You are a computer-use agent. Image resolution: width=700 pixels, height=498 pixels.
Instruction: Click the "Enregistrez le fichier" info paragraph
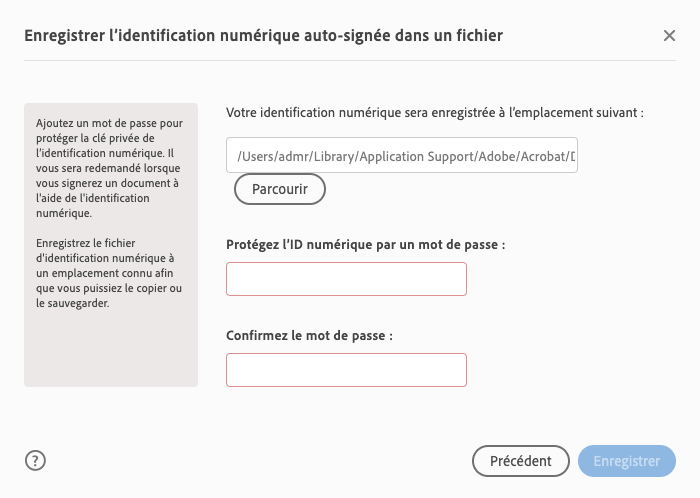(107, 273)
